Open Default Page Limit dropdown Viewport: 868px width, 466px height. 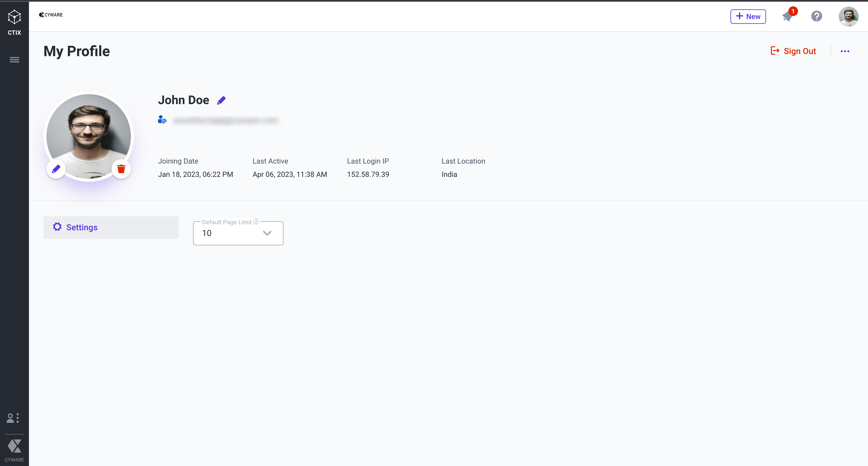229,233
